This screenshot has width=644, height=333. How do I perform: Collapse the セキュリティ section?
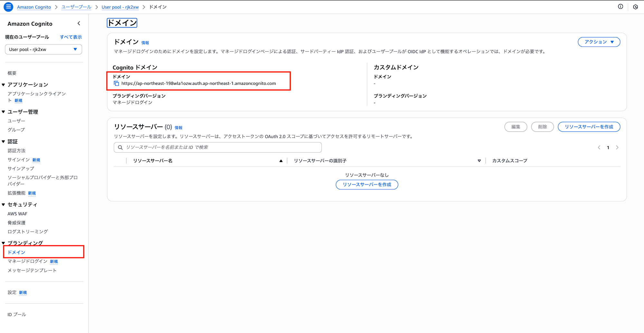(x=3, y=205)
